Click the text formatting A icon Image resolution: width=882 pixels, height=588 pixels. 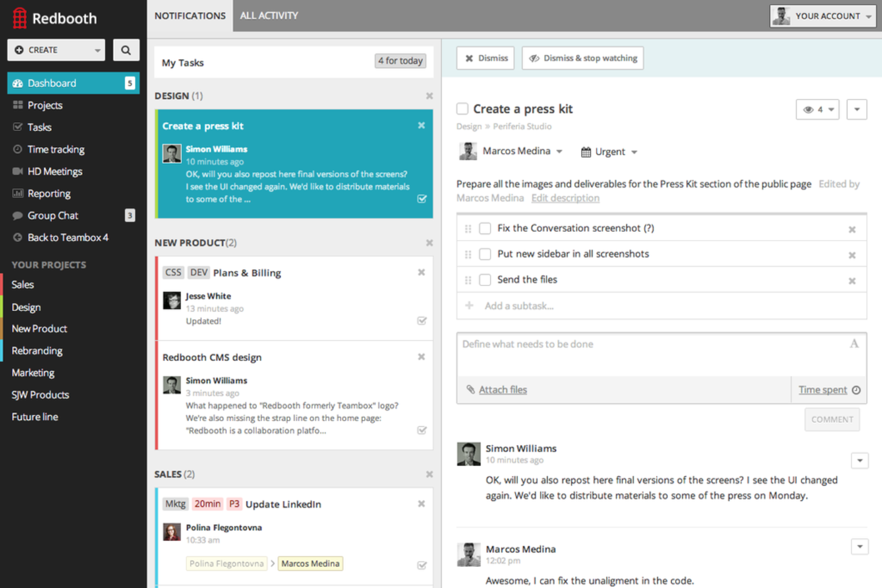point(854,344)
